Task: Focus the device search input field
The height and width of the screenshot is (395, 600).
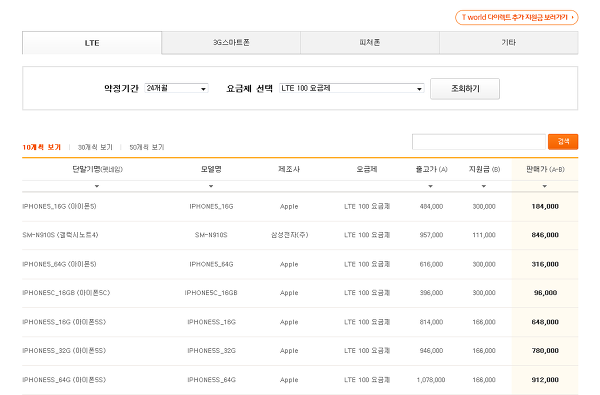Action: click(479, 142)
